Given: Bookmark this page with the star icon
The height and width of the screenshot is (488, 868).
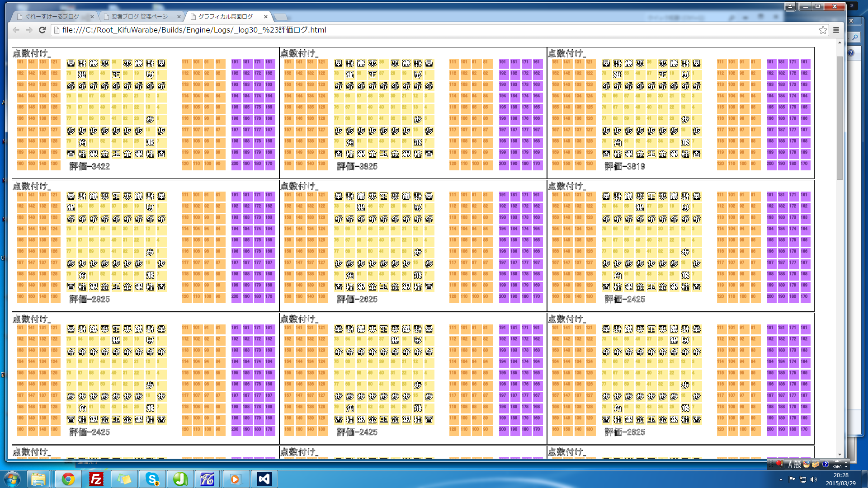Looking at the screenshot, I should coord(823,30).
